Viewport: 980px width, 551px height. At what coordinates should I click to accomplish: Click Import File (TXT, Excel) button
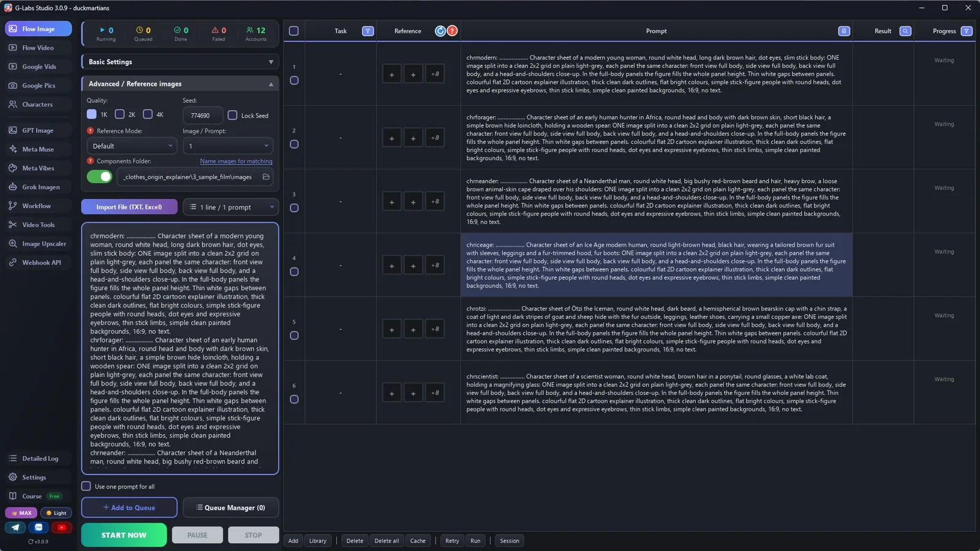coord(129,207)
